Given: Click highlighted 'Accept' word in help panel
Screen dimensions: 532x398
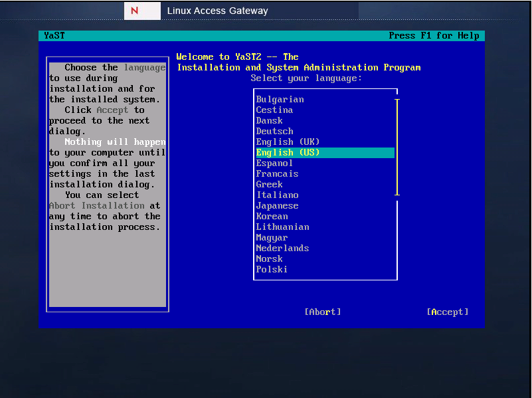Looking at the screenshot, I should [x=112, y=110].
